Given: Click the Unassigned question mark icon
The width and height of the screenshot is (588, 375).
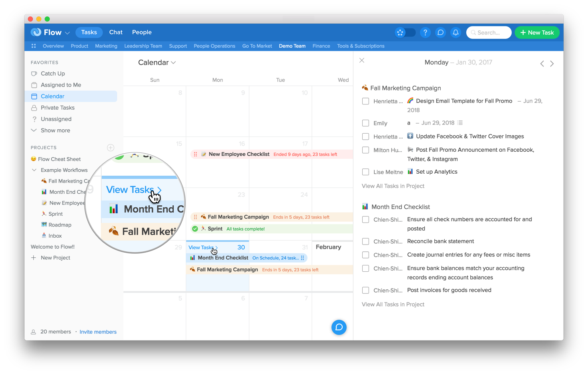Looking at the screenshot, I should pyautogui.click(x=34, y=119).
